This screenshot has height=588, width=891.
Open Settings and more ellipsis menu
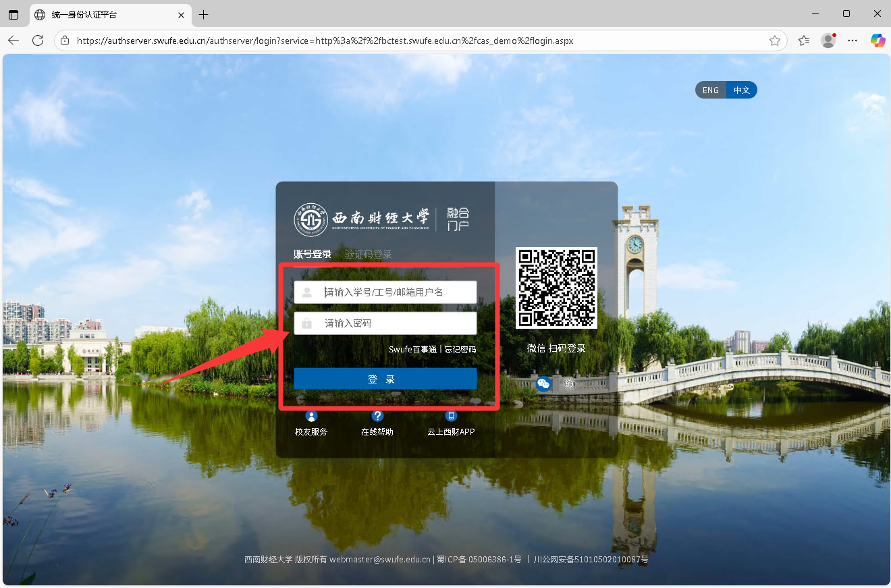point(853,41)
